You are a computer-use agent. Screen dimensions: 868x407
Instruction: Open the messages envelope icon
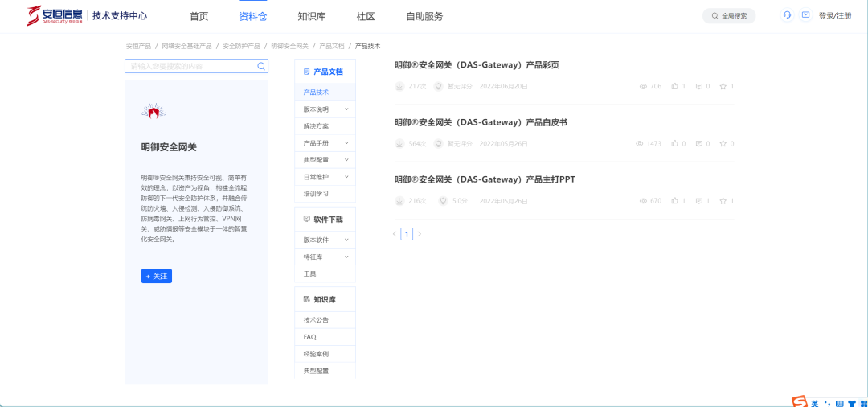(805, 15)
